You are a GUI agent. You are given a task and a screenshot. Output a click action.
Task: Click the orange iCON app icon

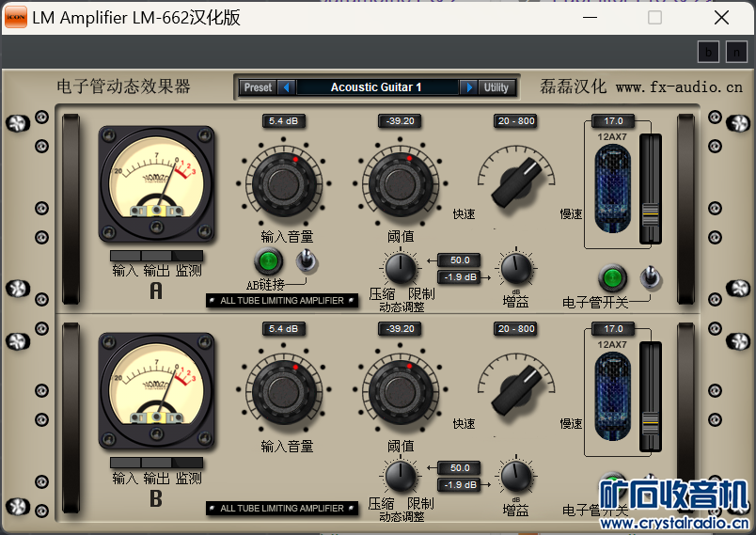click(x=16, y=17)
